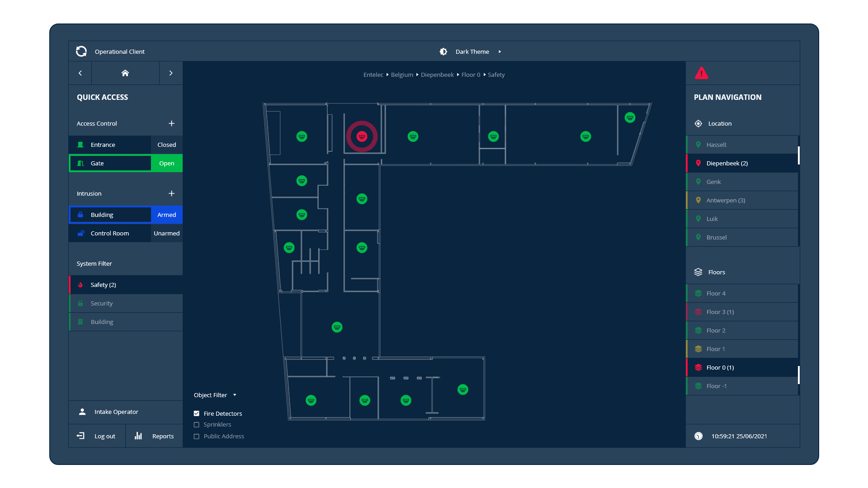Apply the Security system filter
Screen dimensions: 868x488
point(126,303)
